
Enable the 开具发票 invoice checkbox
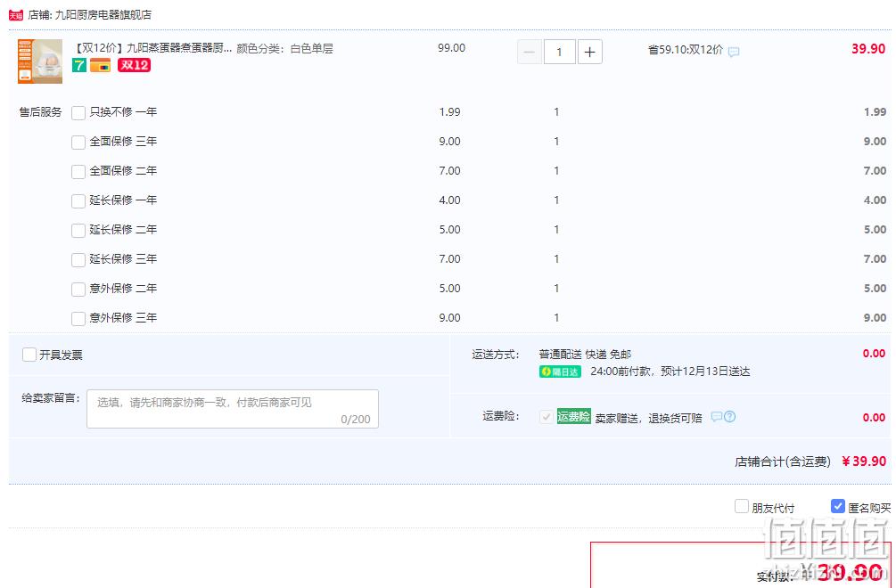(29, 355)
